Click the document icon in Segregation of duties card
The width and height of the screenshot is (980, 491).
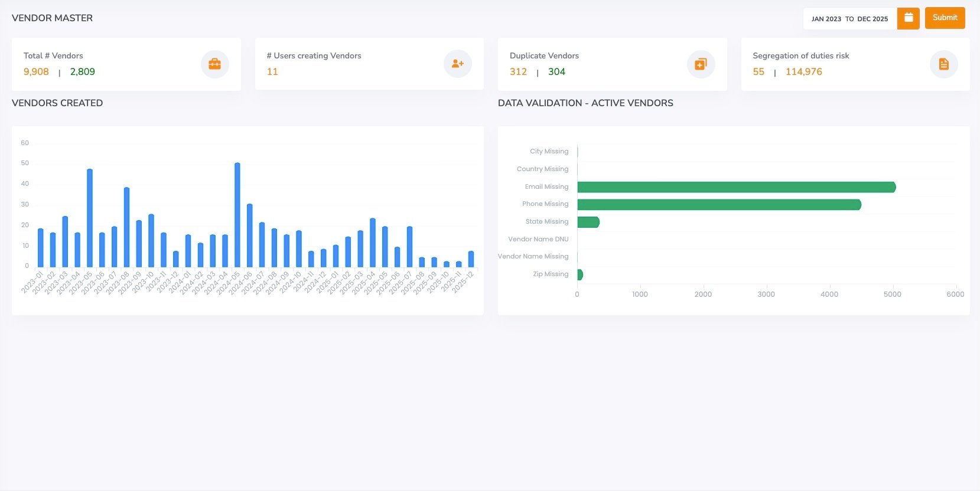click(943, 64)
